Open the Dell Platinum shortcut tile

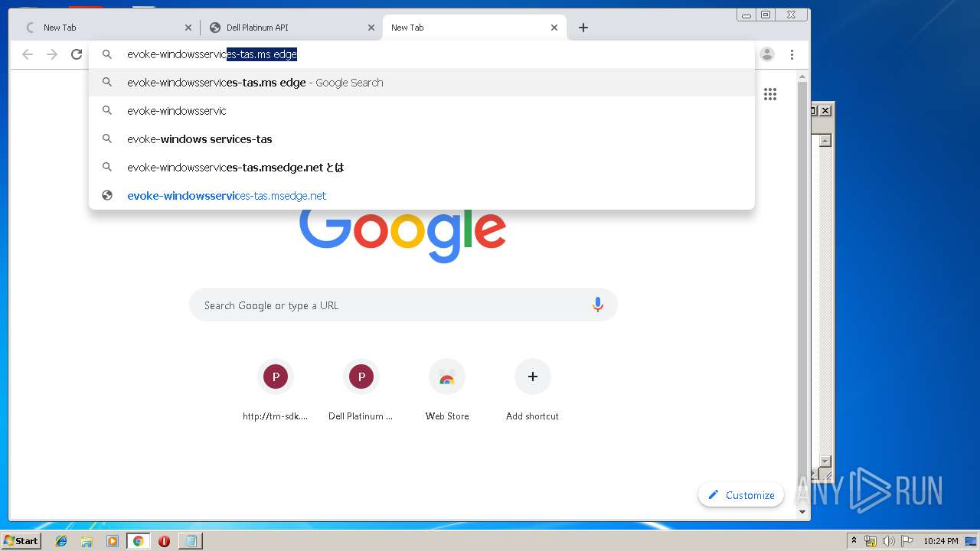(361, 390)
